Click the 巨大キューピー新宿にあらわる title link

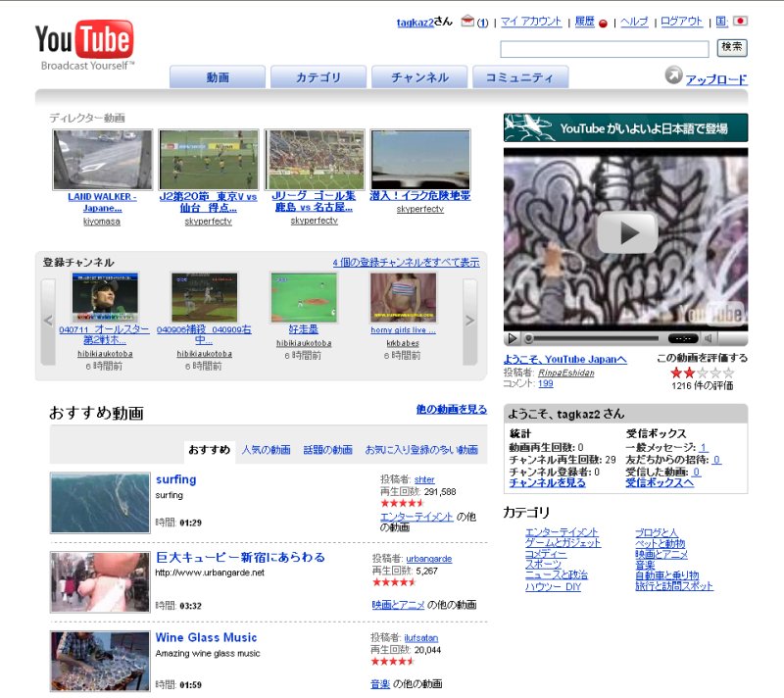pos(240,557)
